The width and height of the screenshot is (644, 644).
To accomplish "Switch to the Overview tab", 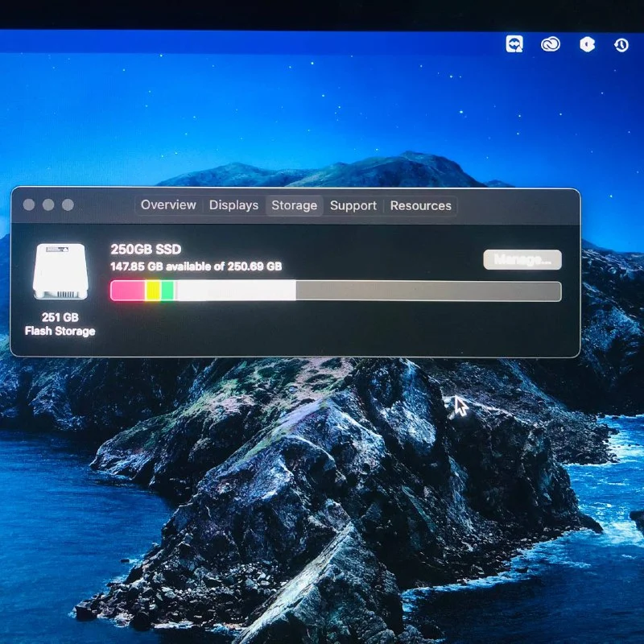I will coord(168,205).
